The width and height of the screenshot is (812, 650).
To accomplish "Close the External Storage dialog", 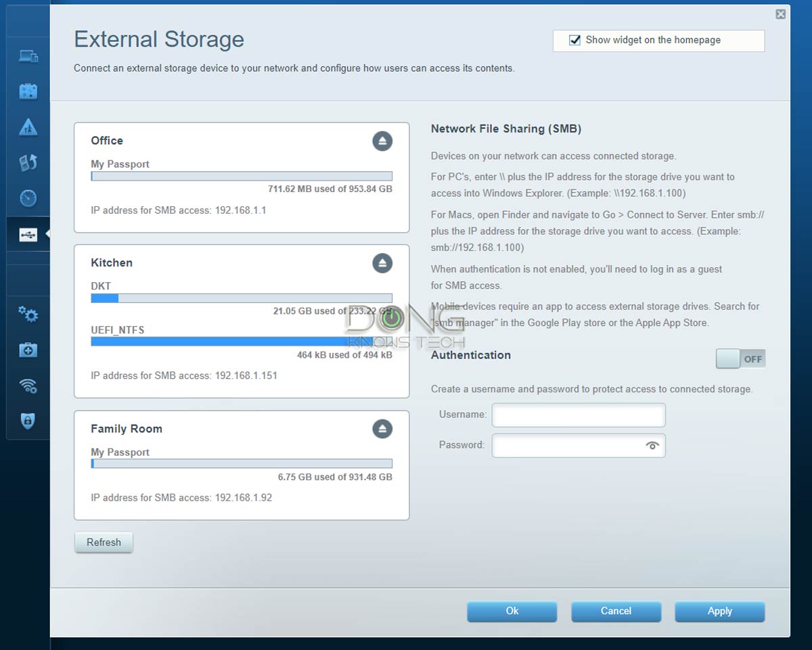I will [780, 14].
